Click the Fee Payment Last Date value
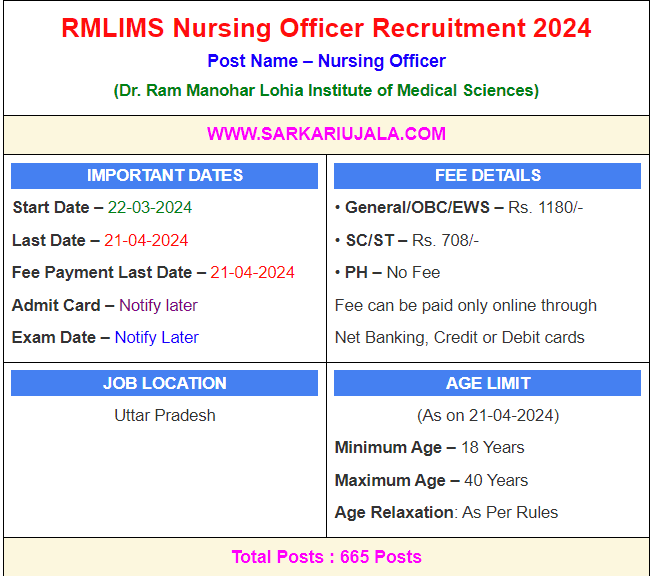The image size is (652, 576). [252, 272]
